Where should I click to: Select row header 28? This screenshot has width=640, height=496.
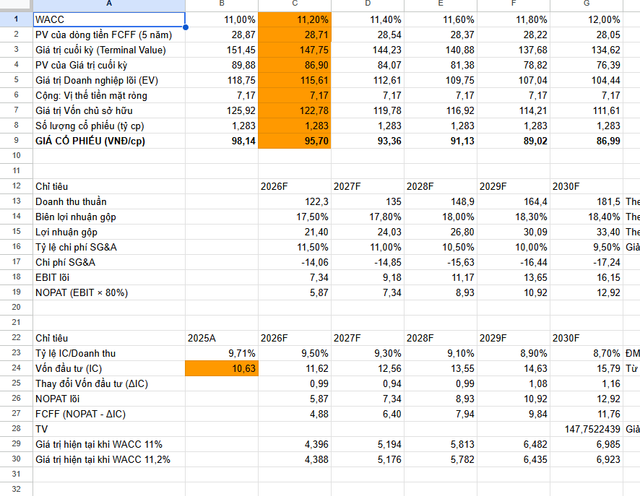pyautogui.click(x=16, y=429)
